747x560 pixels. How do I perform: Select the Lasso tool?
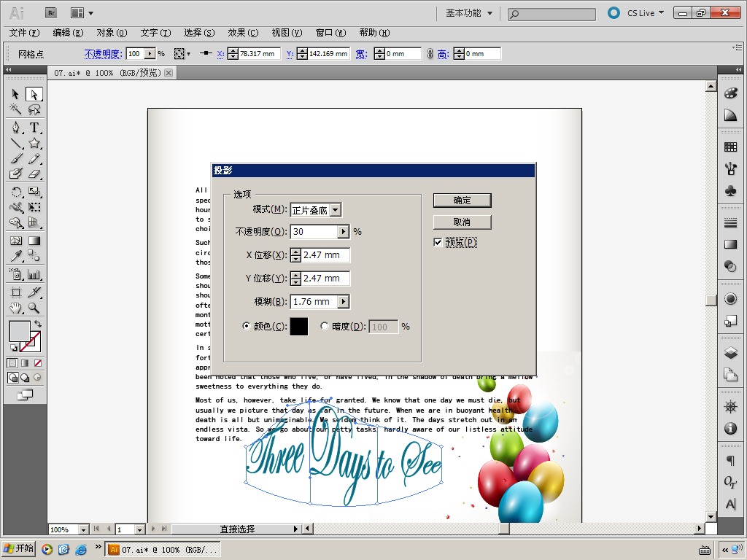34,109
